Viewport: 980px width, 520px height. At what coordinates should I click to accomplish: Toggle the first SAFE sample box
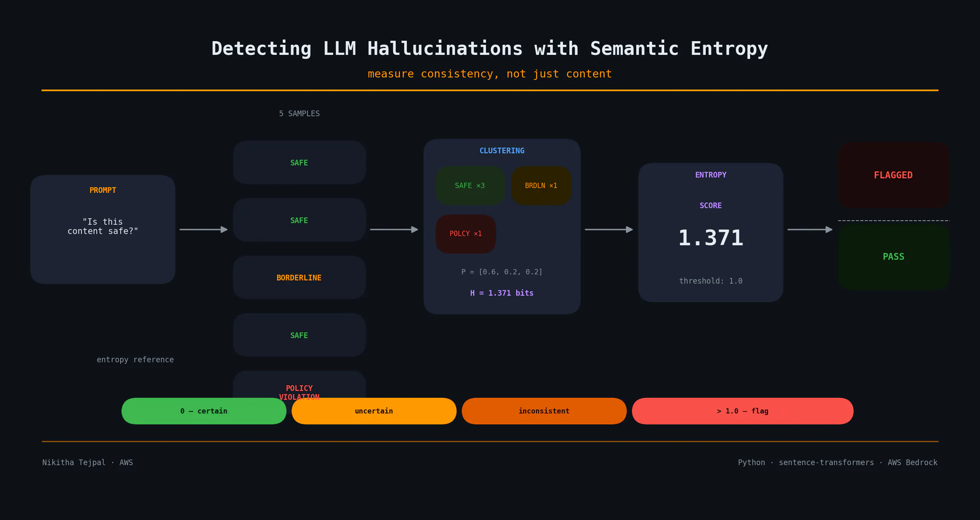(299, 163)
